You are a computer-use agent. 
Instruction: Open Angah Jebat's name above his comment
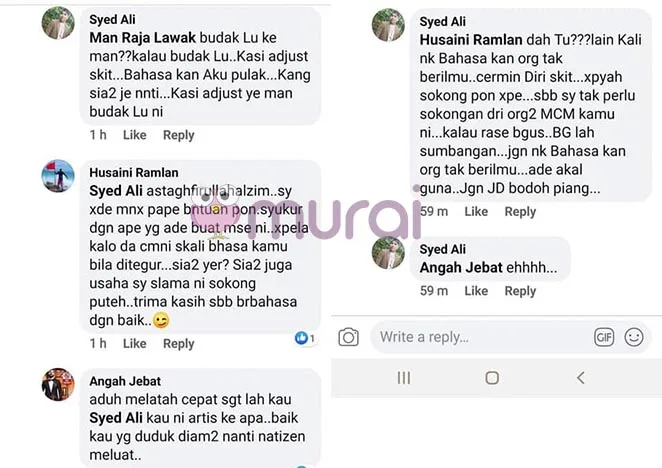[x=125, y=381]
